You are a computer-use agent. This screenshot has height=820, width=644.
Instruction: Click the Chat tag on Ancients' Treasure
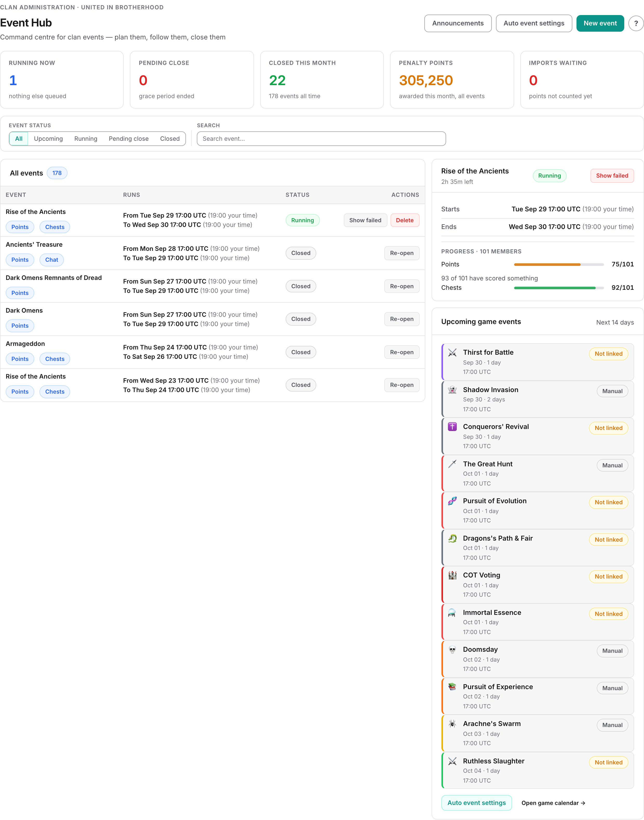point(52,260)
